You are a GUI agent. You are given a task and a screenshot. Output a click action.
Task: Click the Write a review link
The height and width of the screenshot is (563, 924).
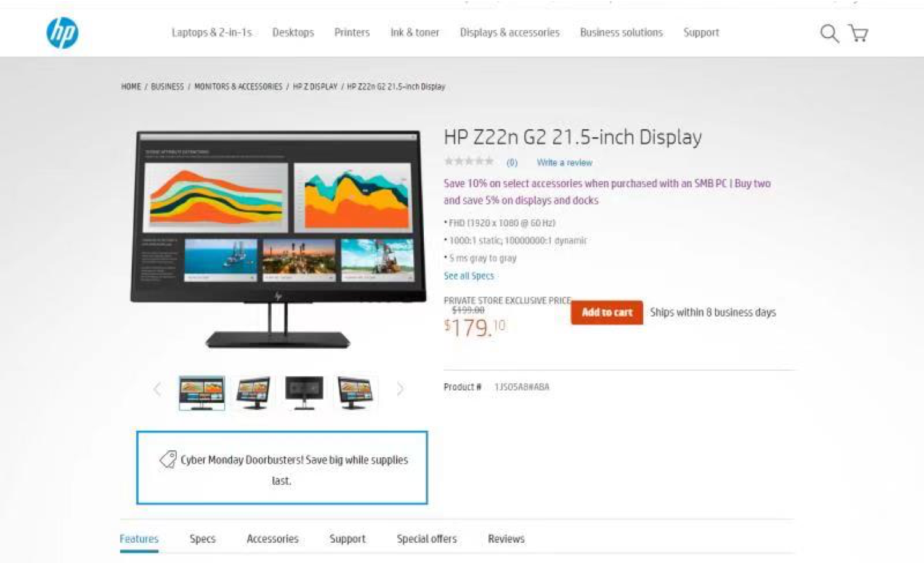click(x=564, y=163)
